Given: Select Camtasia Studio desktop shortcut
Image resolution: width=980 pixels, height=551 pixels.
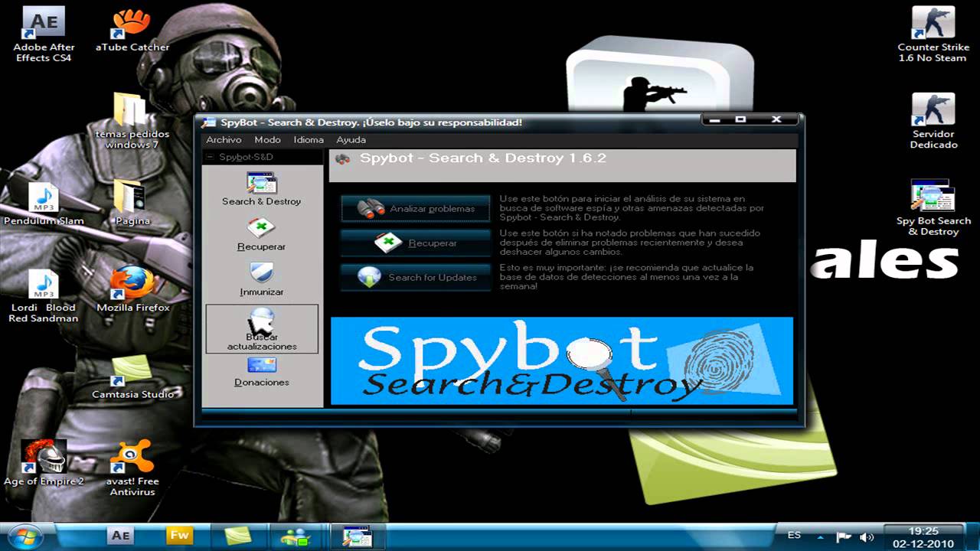Looking at the screenshot, I should click(132, 378).
